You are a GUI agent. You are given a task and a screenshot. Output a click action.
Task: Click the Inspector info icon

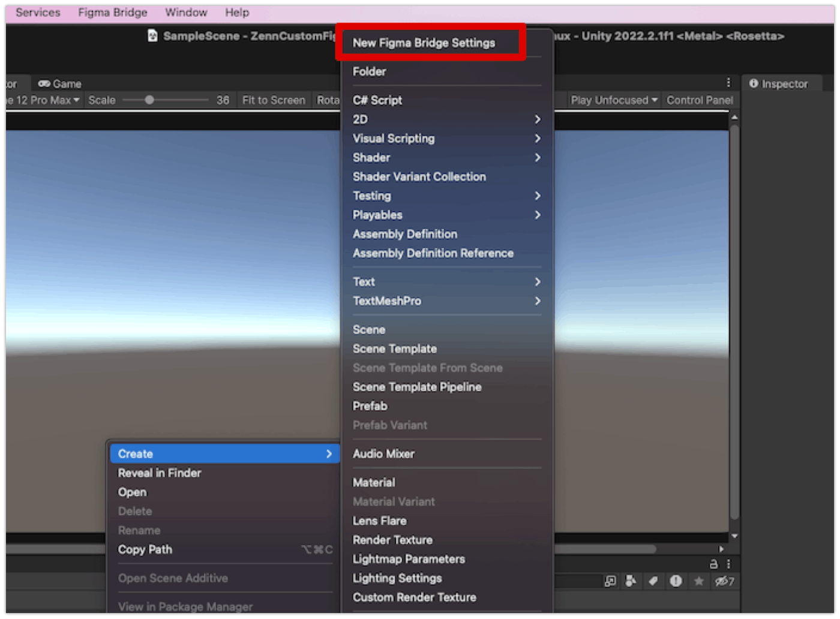pos(754,83)
